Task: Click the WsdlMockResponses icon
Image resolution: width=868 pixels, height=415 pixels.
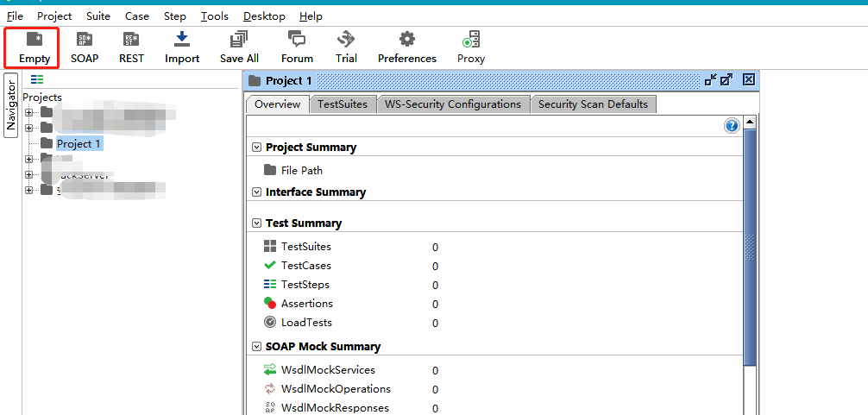Action: 270,408
